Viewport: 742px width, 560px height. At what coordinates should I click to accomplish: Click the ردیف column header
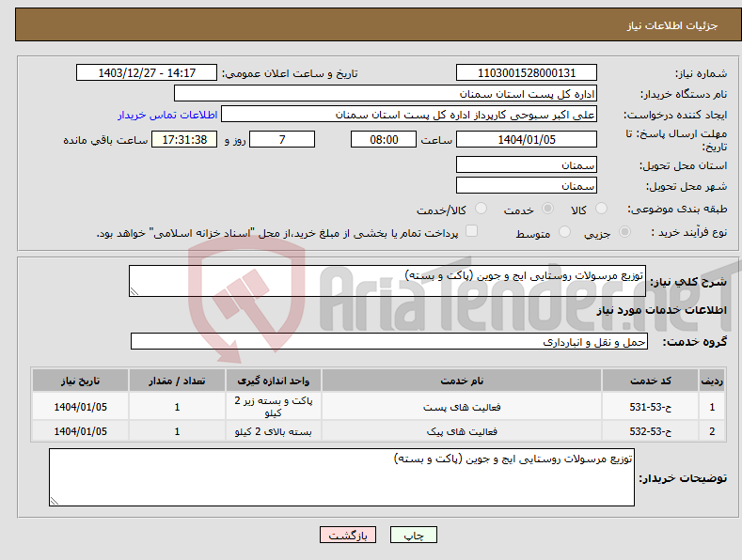click(712, 381)
